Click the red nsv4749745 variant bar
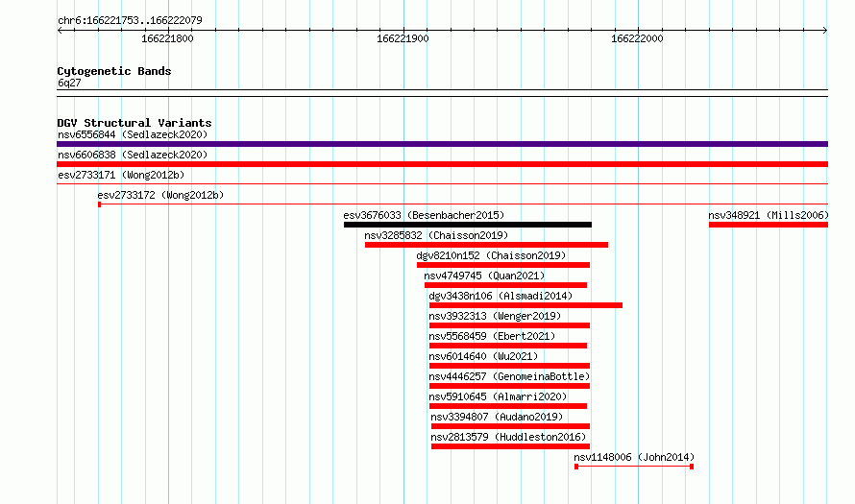Viewport: 855px width, 504px height. coord(505,285)
